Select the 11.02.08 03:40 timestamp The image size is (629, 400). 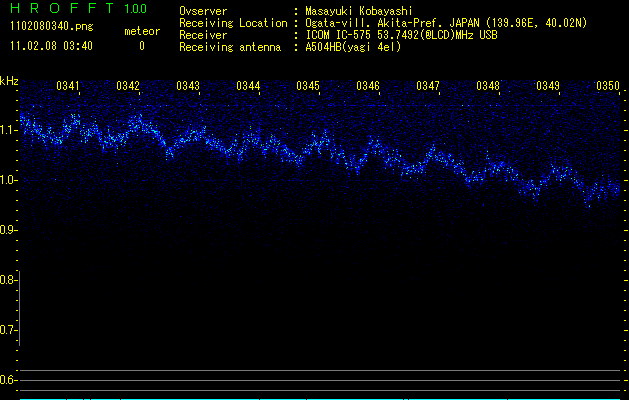pyautogui.click(x=50, y=46)
